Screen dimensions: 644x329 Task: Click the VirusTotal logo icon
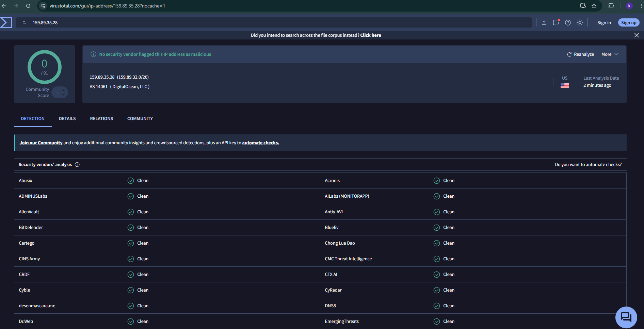6,22
